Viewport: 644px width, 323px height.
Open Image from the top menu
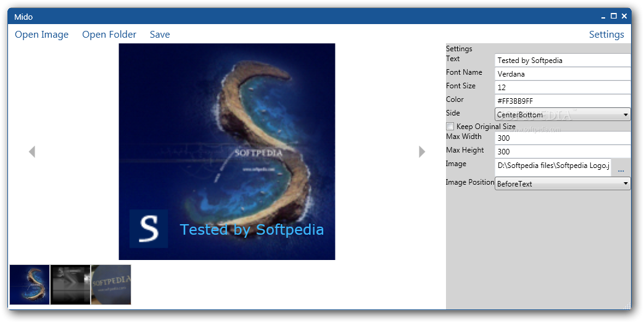pyautogui.click(x=41, y=35)
